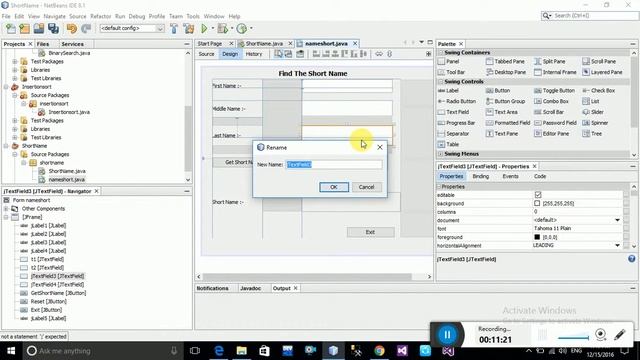Pick the Password Field component in Palette
Viewport: 640px width, 360px height.
pos(556,123)
